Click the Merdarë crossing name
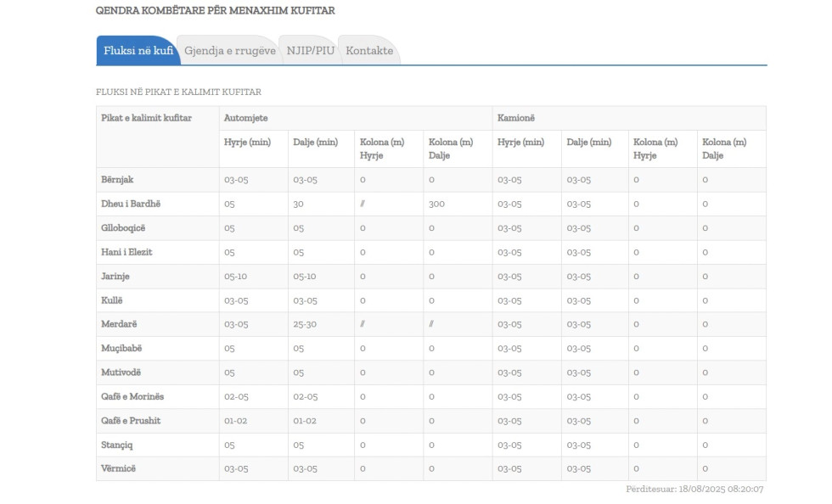The width and height of the screenshot is (832, 504). [x=119, y=324]
